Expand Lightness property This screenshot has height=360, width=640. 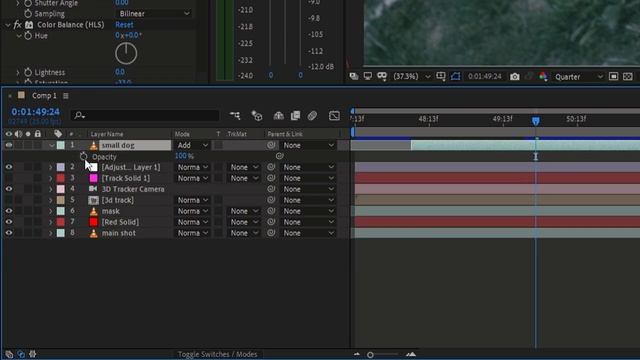point(18,72)
